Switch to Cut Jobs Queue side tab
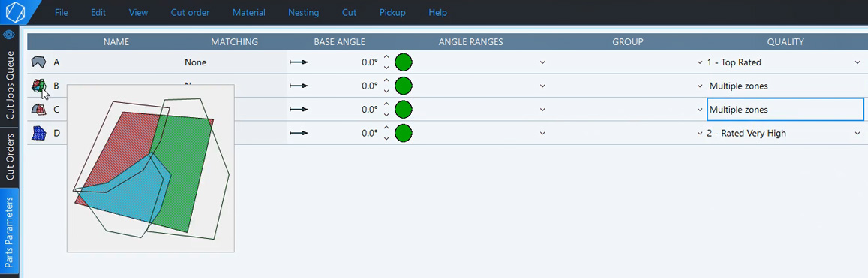The height and width of the screenshot is (278, 868). [10, 86]
